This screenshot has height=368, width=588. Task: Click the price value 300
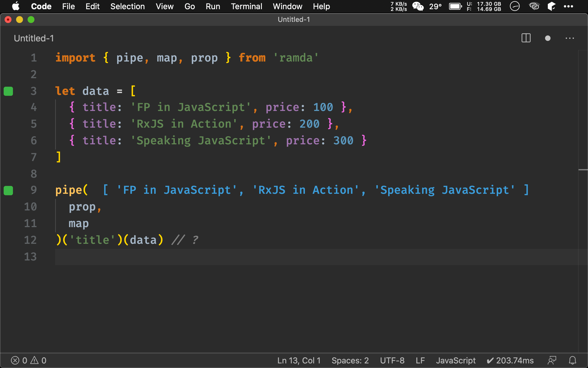tap(343, 141)
